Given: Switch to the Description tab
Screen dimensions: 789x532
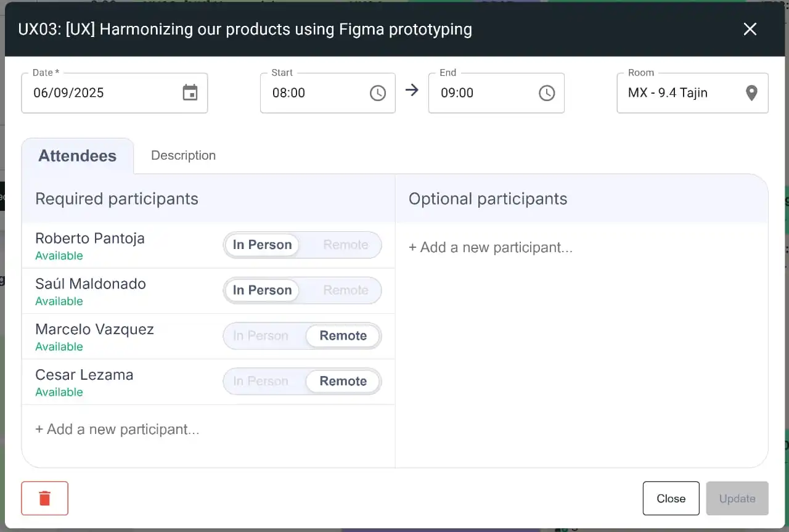Looking at the screenshot, I should pos(183,155).
